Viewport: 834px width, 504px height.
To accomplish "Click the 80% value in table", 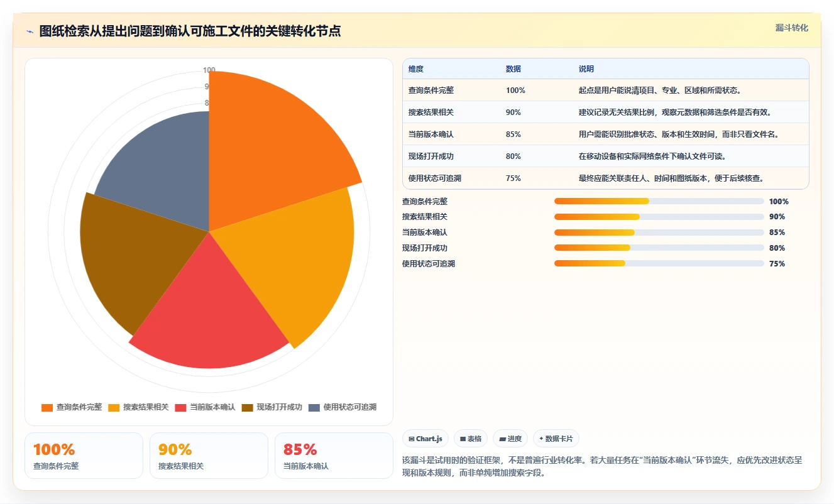I will pos(513,156).
